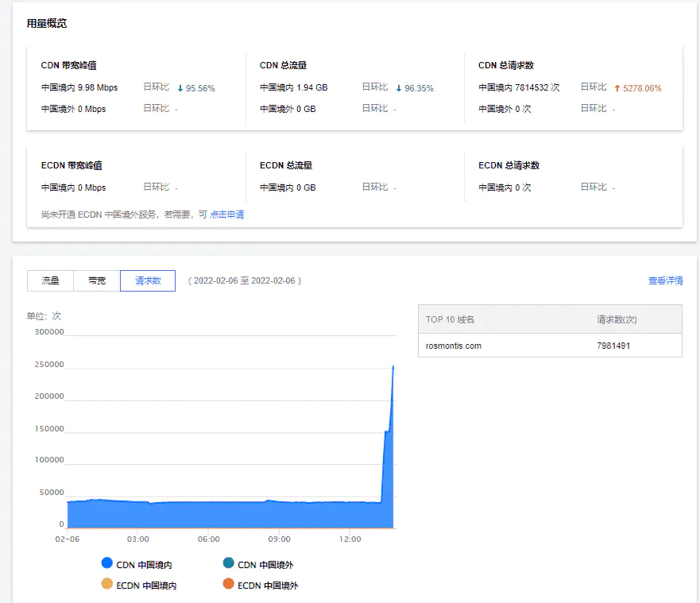
Task: Click the TOP 10 域名 column header
Action: pos(450,319)
